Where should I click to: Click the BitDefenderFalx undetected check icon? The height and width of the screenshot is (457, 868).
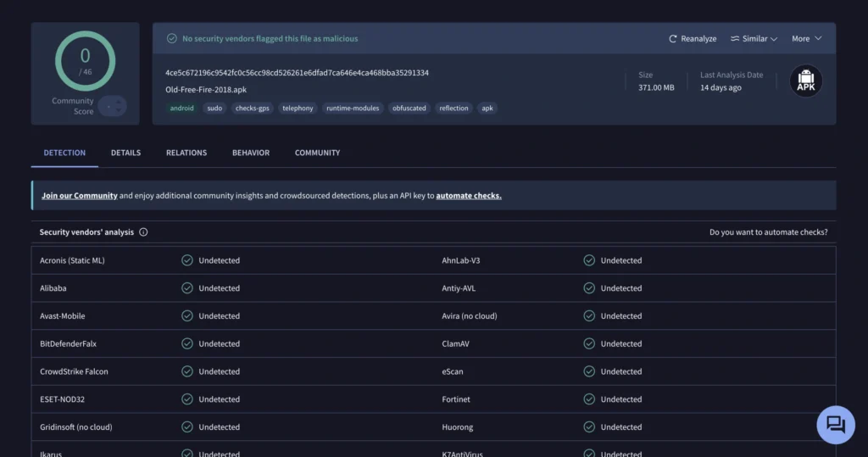point(187,343)
